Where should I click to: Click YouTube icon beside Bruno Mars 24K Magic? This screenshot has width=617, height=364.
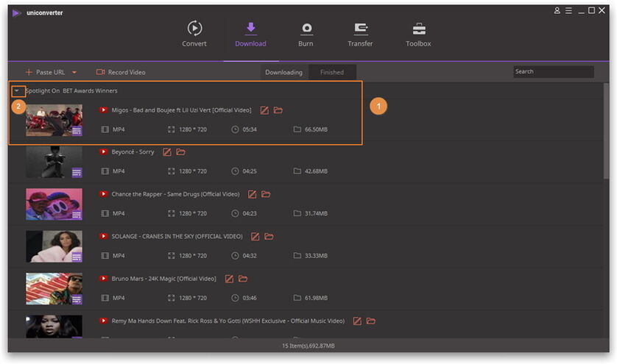(104, 278)
